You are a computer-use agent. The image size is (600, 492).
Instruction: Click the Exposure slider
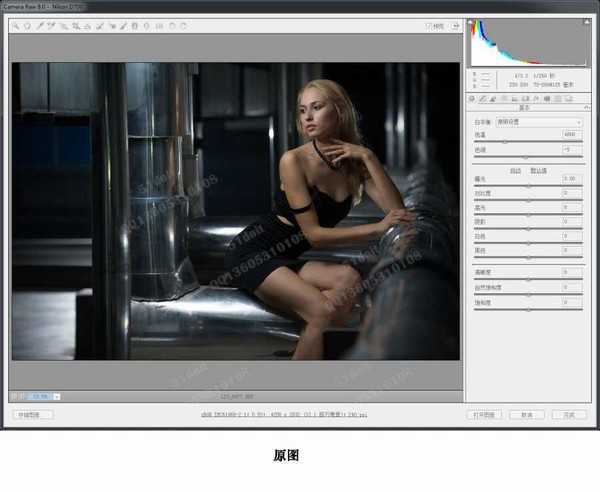pyautogui.click(x=529, y=186)
